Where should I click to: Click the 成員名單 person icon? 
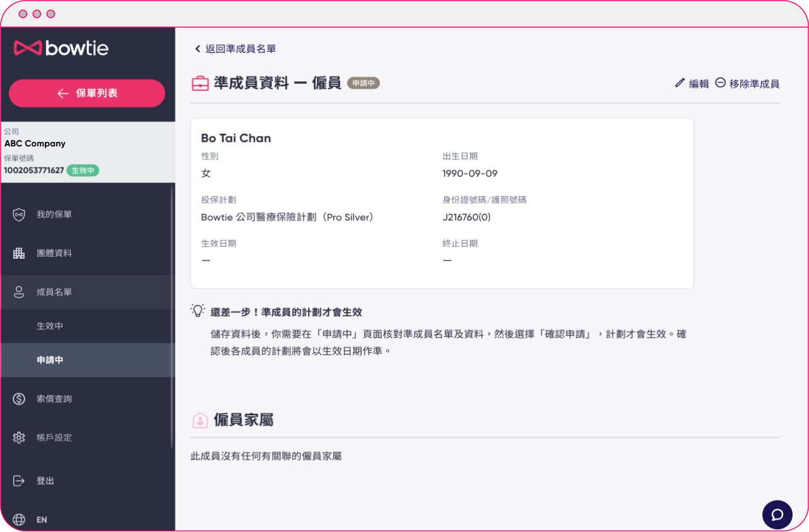pos(20,292)
